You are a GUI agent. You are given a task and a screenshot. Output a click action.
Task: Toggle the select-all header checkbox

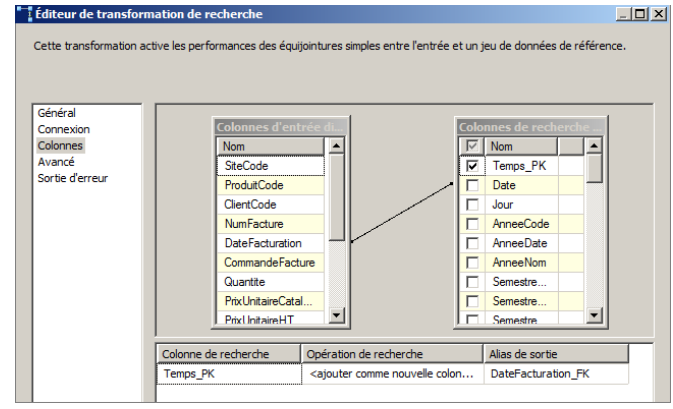(472, 146)
